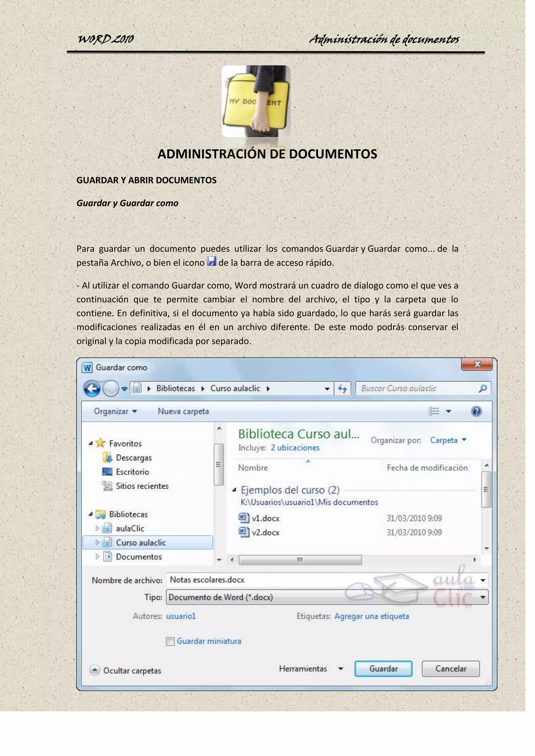This screenshot has width=535, height=756.
Task: Enable the Guardar miniatura checkbox
Action: pos(170,641)
